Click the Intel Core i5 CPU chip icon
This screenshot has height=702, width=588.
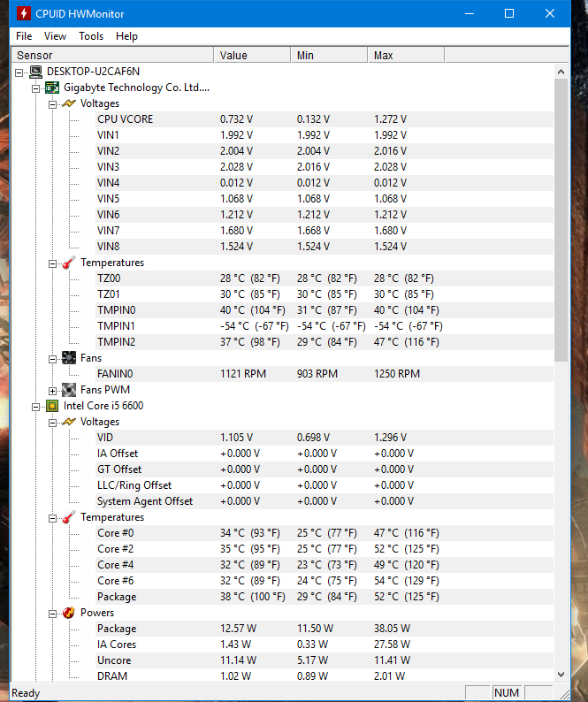pyautogui.click(x=52, y=406)
